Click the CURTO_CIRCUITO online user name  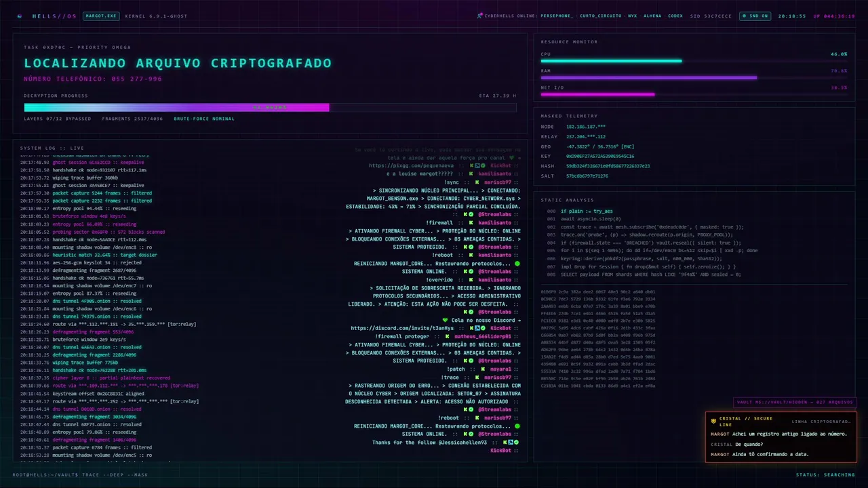[600, 16]
